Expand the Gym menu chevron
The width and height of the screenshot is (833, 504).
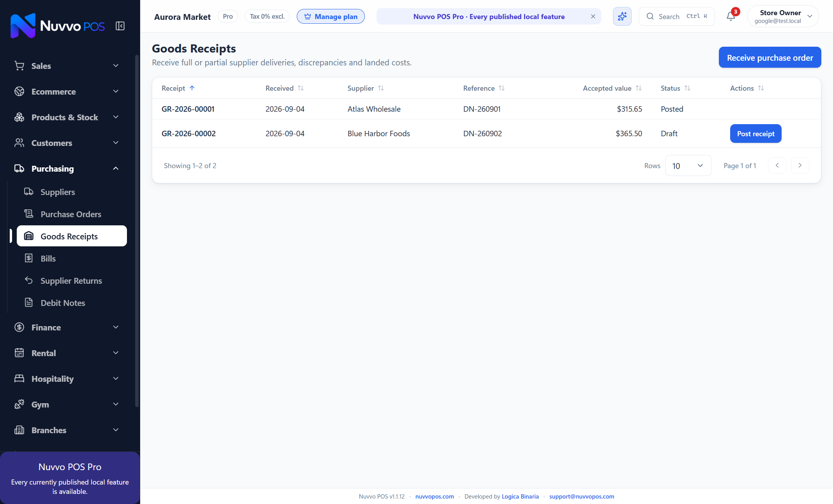(116, 404)
